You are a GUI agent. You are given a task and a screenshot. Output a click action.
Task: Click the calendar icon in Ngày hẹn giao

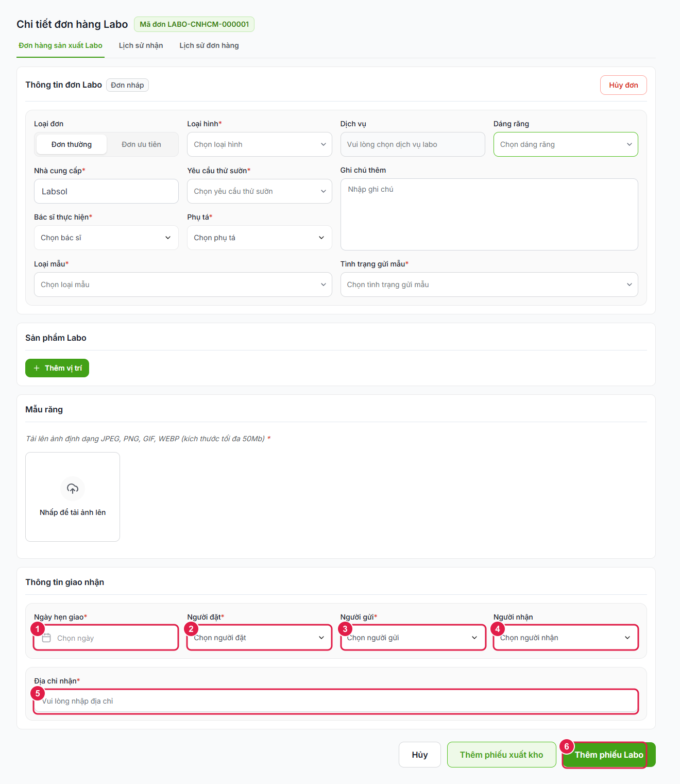point(46,638)
